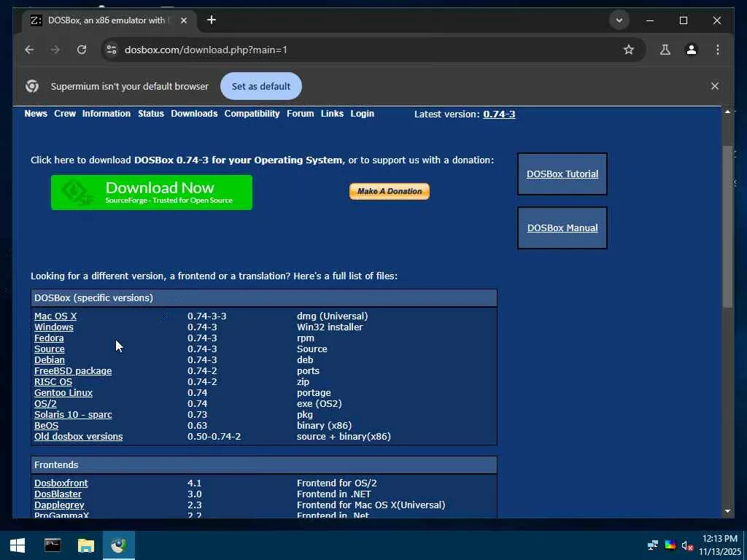Click the Supermium taskbar icon

(x=119, y=545)
